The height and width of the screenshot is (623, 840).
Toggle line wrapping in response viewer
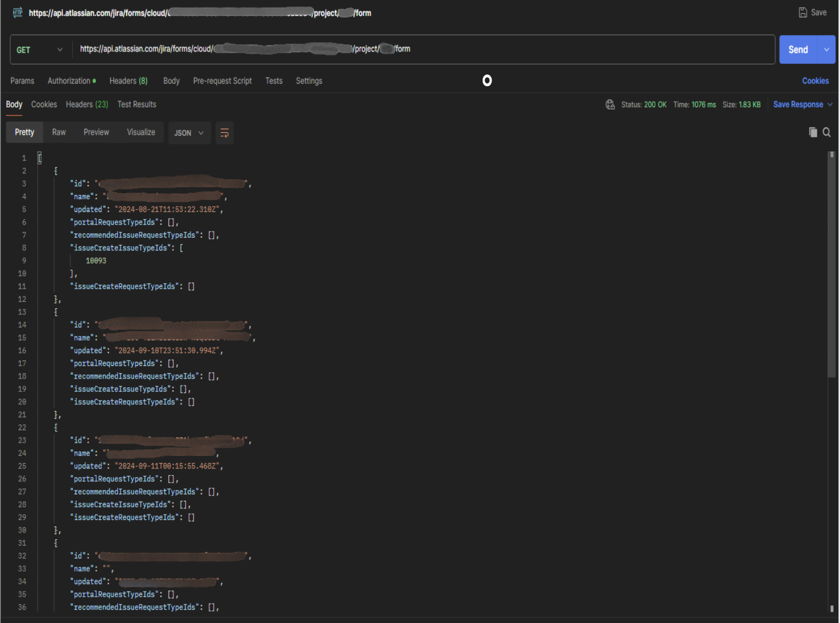click(224, 133)
